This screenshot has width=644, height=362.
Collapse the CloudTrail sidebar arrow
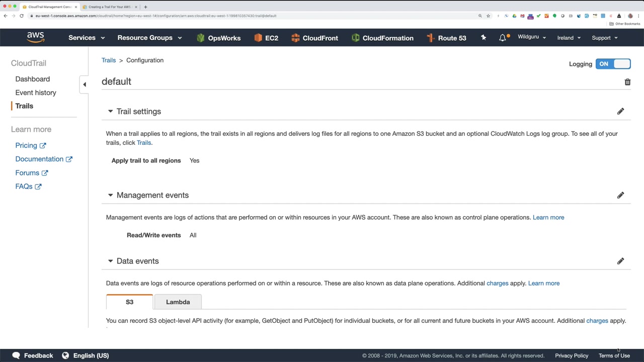pos(85,84)
